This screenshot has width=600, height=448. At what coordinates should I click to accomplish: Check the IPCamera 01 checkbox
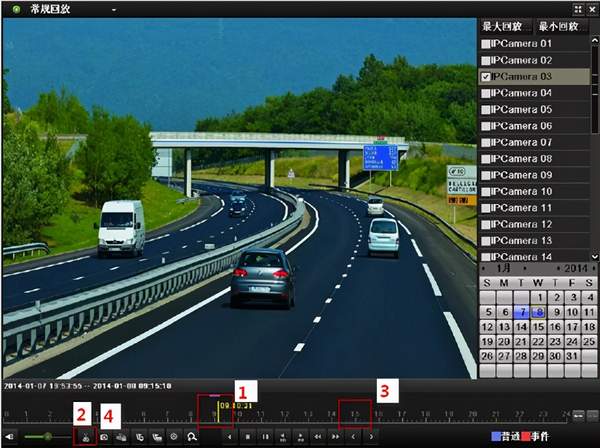[486, 44]
